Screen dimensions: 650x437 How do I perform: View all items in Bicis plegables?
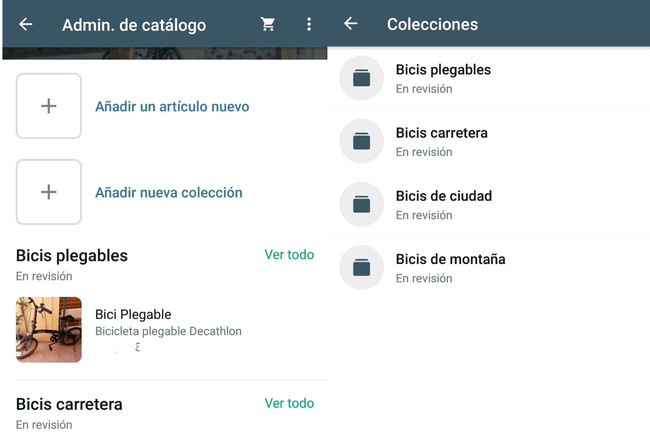pos(289,255)
